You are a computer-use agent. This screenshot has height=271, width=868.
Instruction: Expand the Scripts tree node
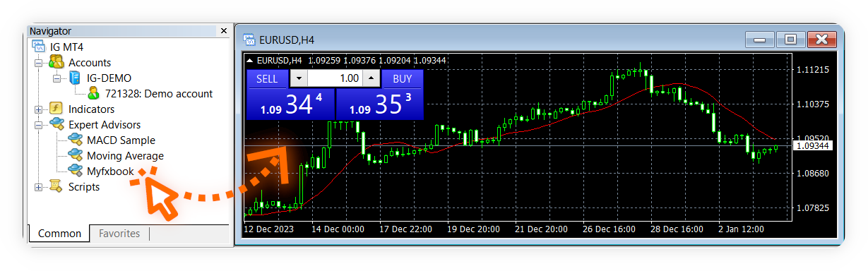(38, 187)
